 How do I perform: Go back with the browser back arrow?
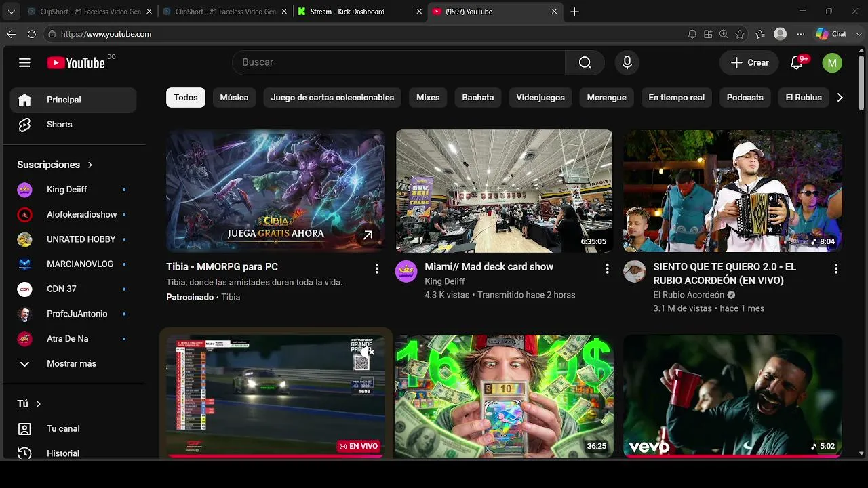pos(12,34)
